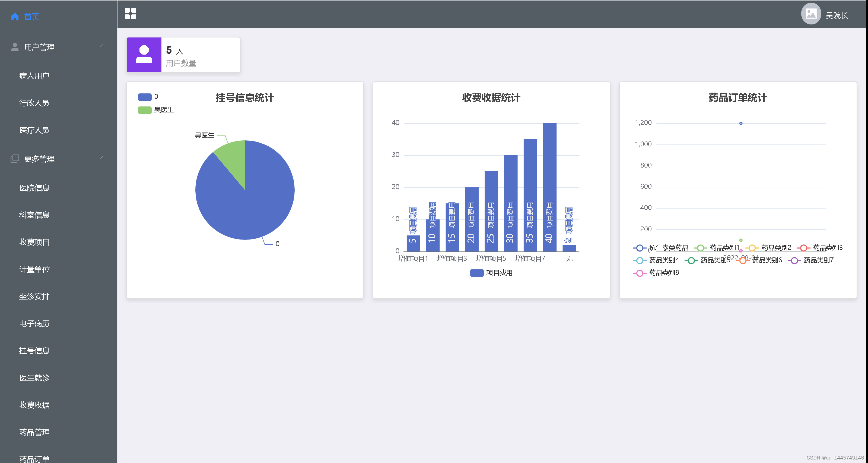Viewport: 868px width, 463px height.
Task: Go to 挂号信息 in the sidebar
Action: point(34,351)
